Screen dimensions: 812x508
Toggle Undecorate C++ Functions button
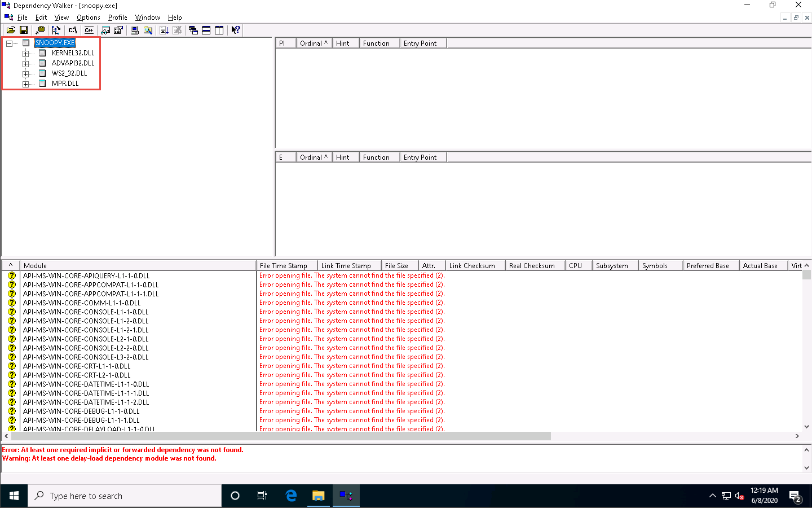pyautogui.click(x=89, y=30)
